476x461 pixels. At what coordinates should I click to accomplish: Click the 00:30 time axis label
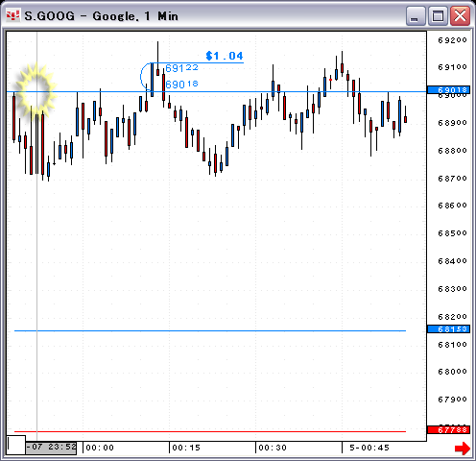pos(273,448)
